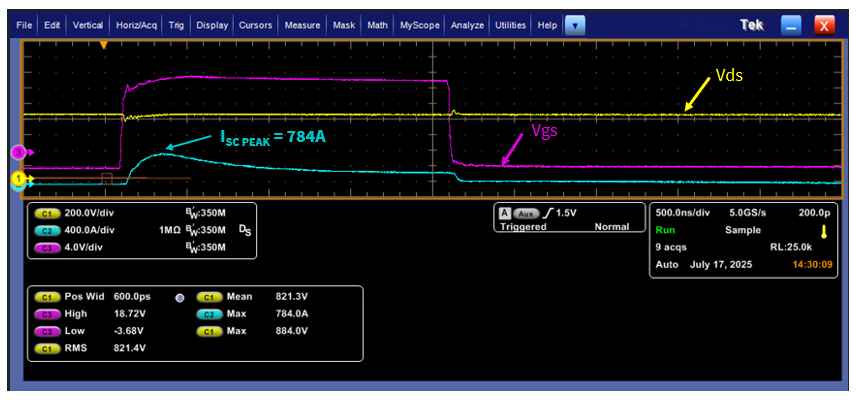Click the 18.72V High measurement value
The height and width of the screenshot is (400, 859).
pyautogui.click(x=129, y=314)
